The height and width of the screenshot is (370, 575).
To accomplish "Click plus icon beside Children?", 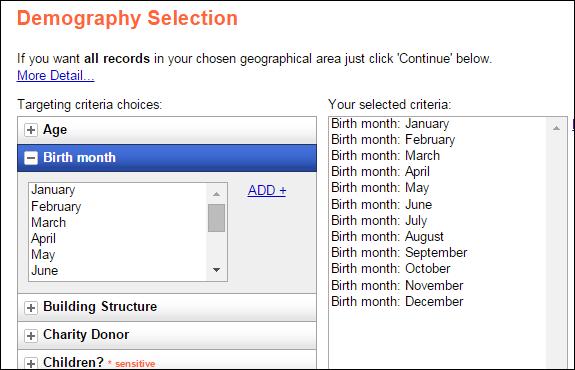I will (x=31, y=363).
